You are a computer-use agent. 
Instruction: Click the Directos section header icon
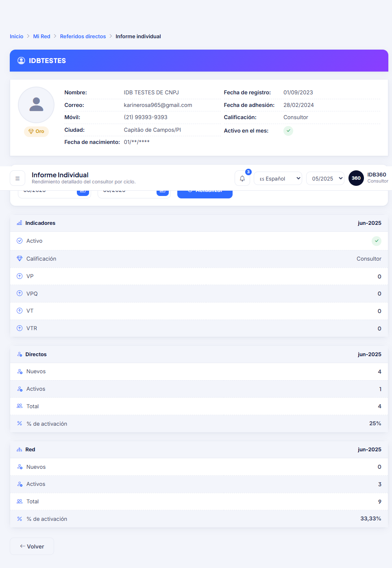20,355
